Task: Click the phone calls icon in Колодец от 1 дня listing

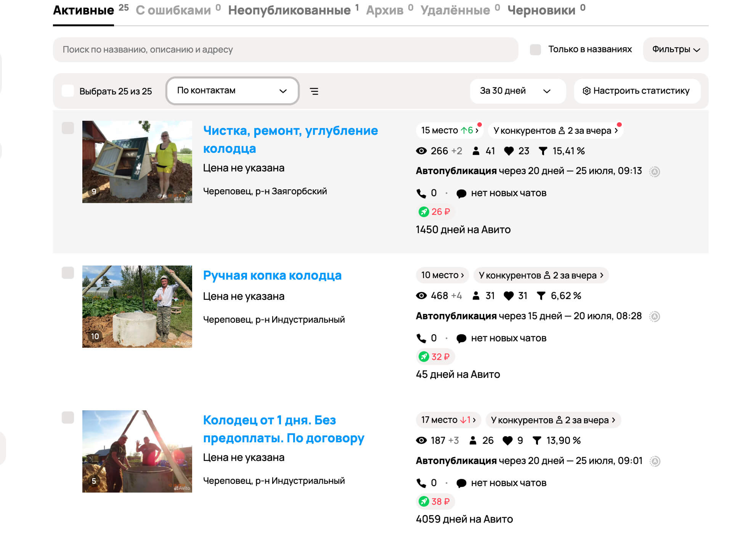Action: coord(421,483)
